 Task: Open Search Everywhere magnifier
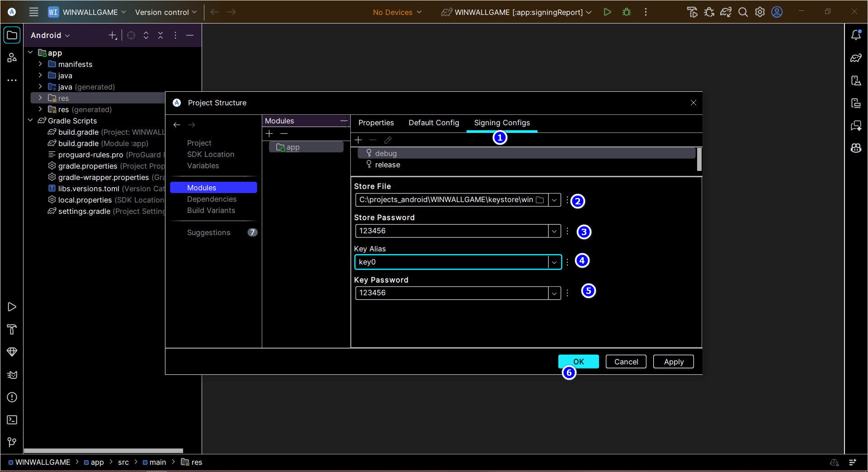coord(743,12)
